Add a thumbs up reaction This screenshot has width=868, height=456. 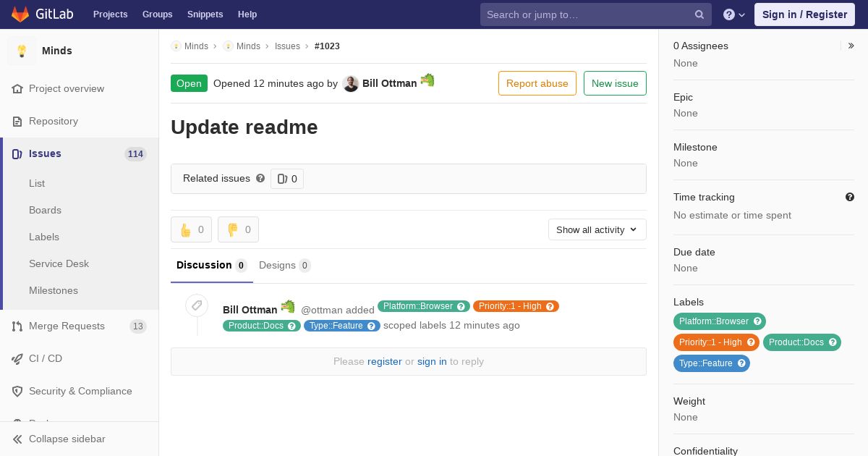tap(191, 229)
